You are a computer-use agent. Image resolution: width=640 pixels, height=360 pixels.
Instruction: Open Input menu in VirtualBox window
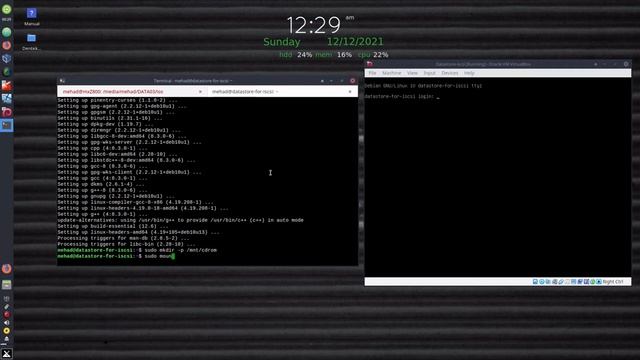(x=429, y=73)
